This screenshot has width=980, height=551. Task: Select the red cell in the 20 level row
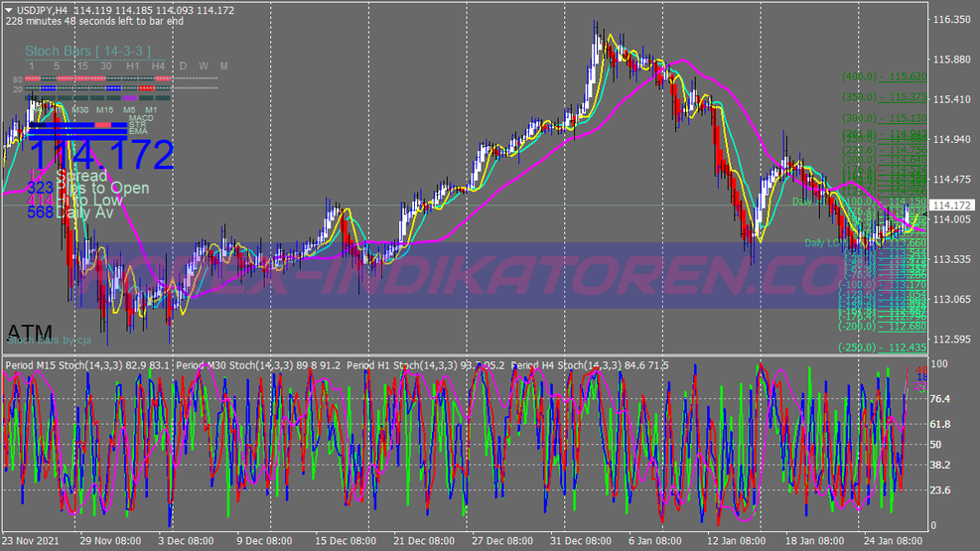click(146, 88)
